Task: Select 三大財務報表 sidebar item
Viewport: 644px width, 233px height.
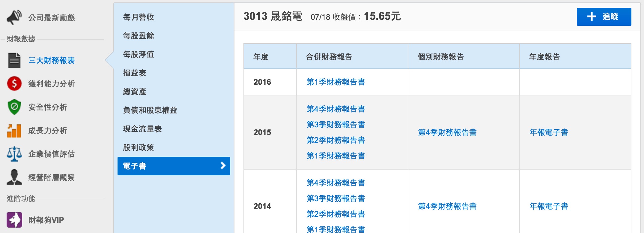Action: coord(52,60)
